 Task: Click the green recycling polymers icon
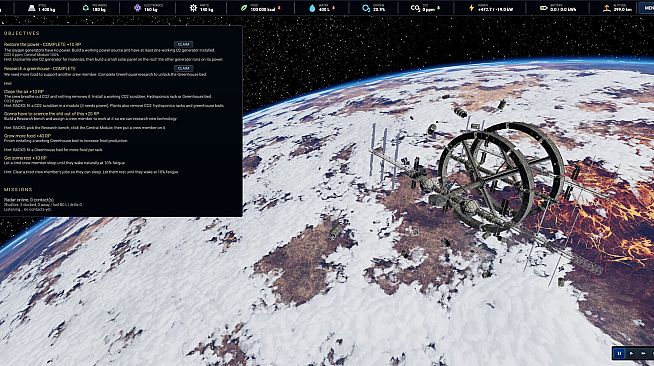point(86,8)
